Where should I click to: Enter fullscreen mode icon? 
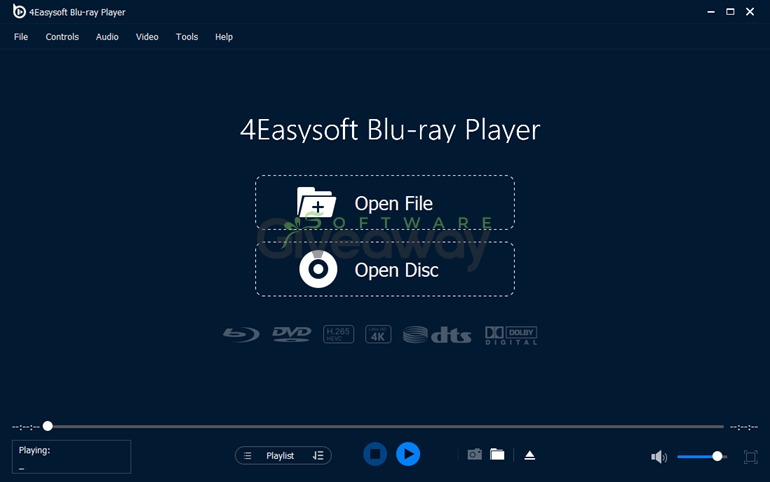750,457
